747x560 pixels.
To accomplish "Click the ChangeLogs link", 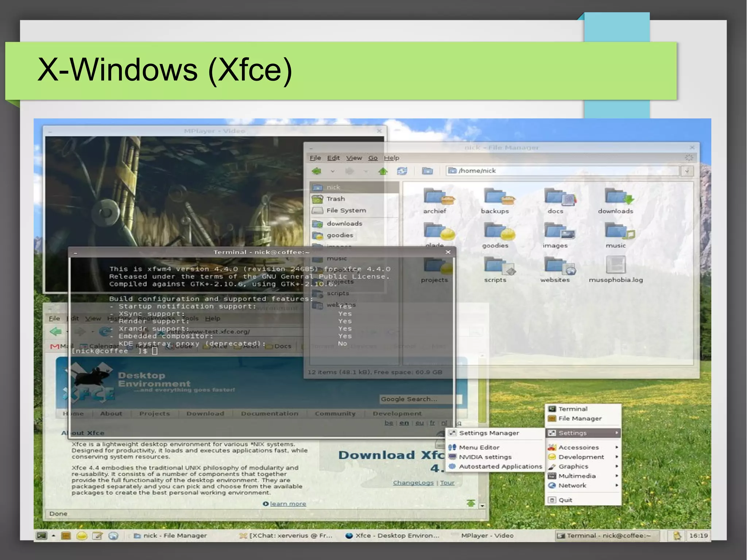I will coord(413,483).
